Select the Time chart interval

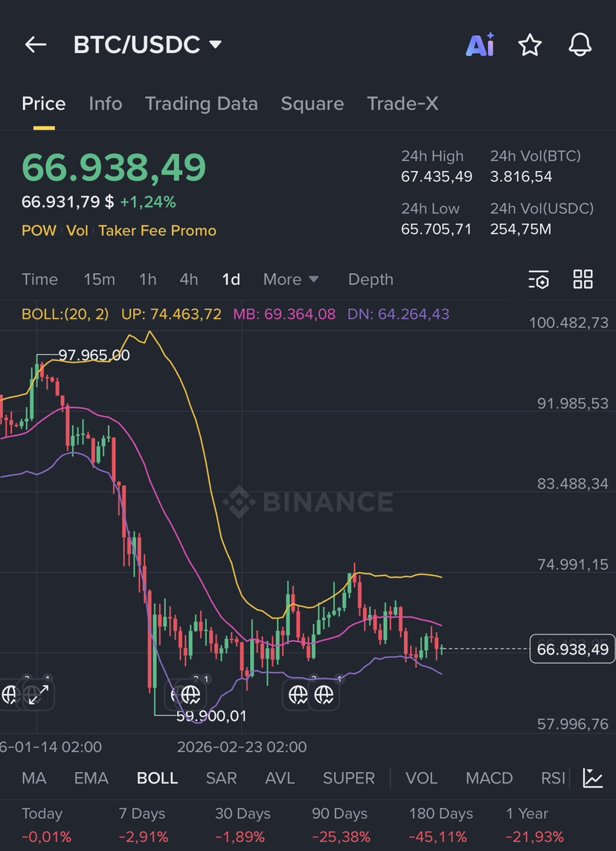tap(39, 280)
